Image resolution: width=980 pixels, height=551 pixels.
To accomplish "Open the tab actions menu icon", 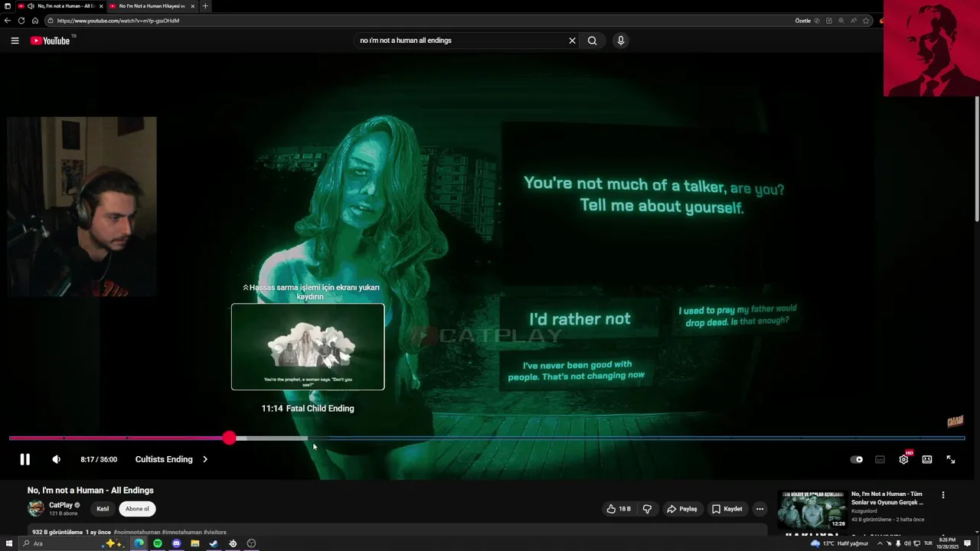I will point(8,6).
